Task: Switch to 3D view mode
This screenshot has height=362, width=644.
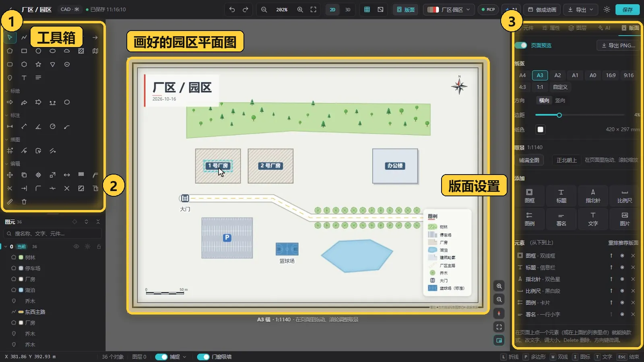Action: click(348, 10)
